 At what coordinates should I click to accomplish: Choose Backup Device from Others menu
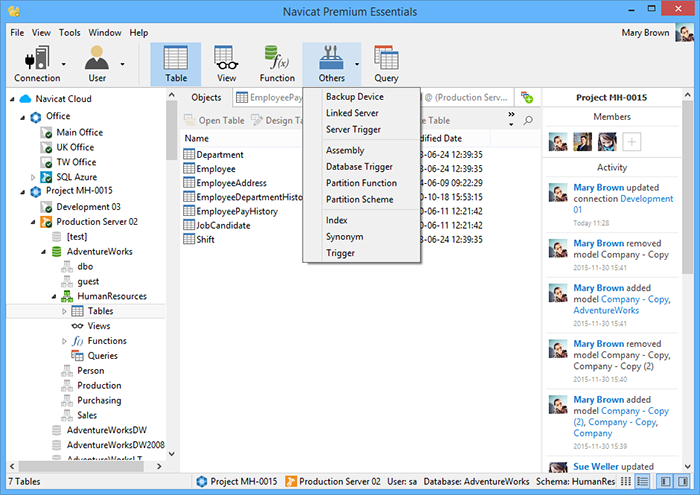[362, 96]
